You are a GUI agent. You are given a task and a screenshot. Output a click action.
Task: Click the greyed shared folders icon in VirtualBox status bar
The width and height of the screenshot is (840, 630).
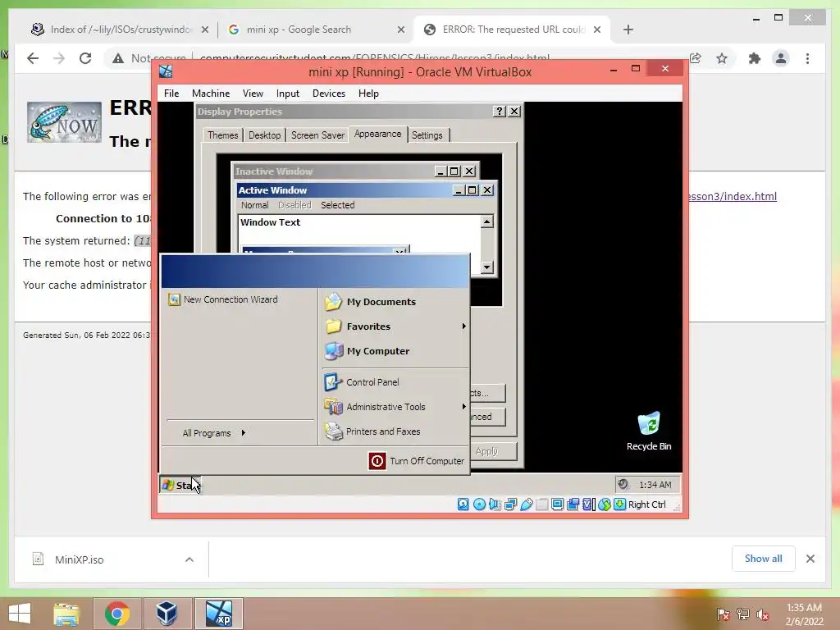541,504
